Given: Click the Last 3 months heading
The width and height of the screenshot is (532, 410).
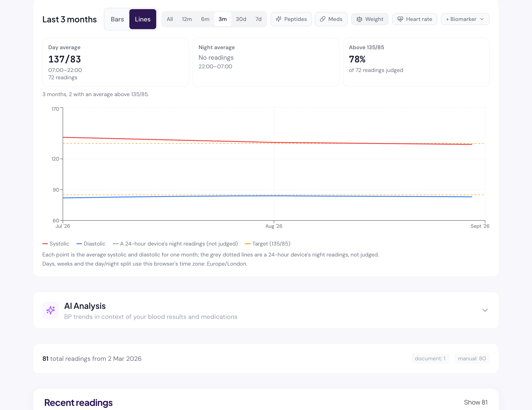Looking at the screenshot, I should (69, 19).
